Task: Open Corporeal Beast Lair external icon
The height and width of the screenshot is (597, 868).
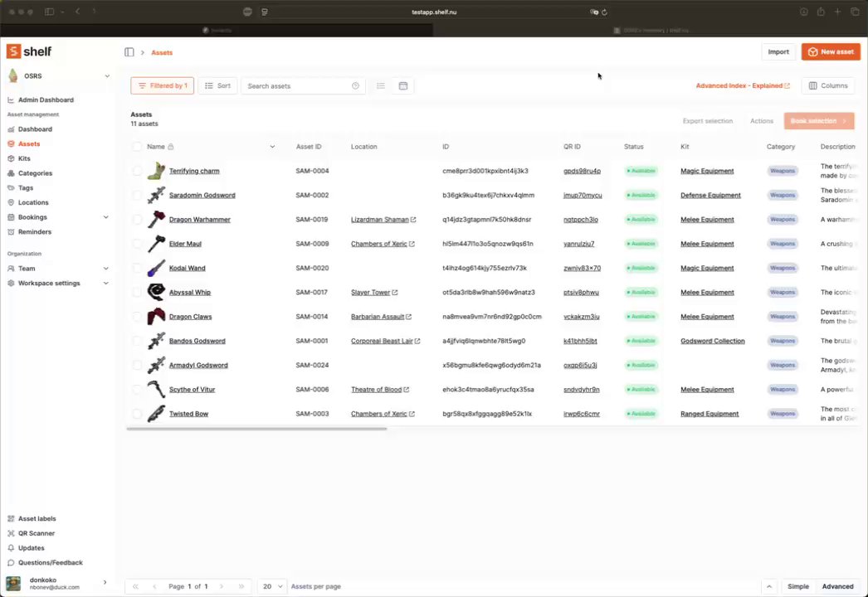Action: click(x=417, y=341)
